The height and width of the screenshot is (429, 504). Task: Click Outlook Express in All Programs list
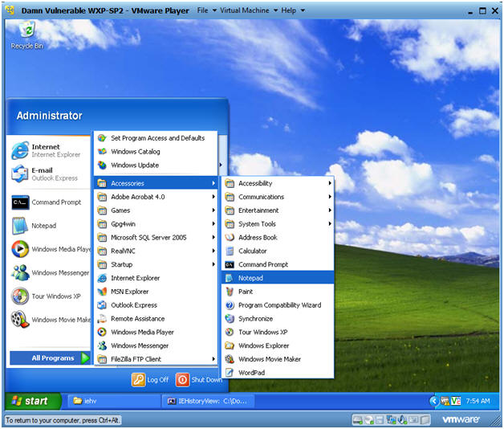pyautogui.click(x=156, y=305)
